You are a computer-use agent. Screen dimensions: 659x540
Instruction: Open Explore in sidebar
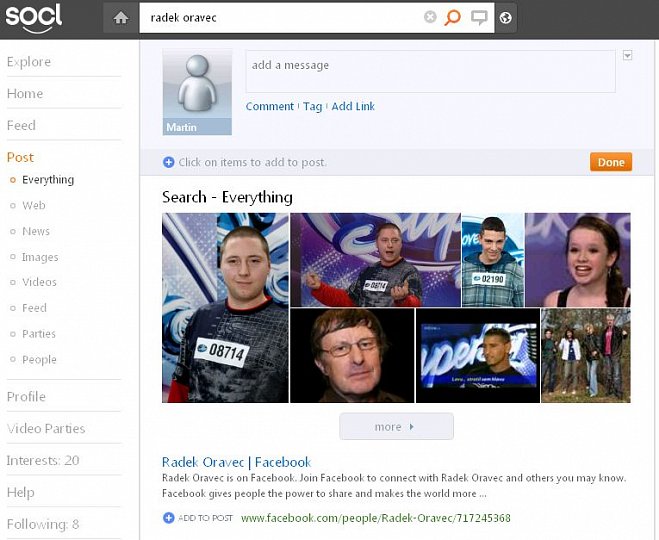[x=29, y=62]
